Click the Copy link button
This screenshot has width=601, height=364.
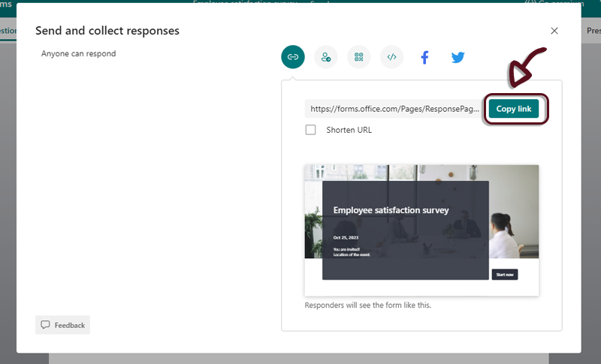(x=514, y=109)
